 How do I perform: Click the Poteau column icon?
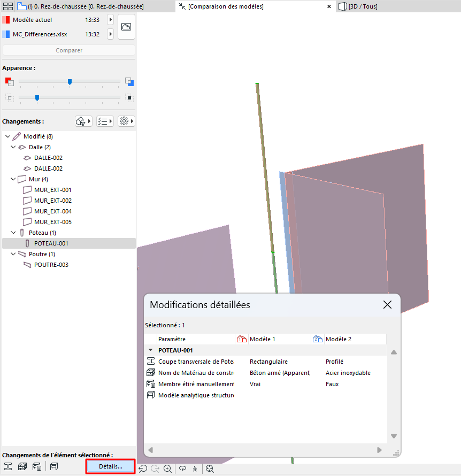[22, 233]
